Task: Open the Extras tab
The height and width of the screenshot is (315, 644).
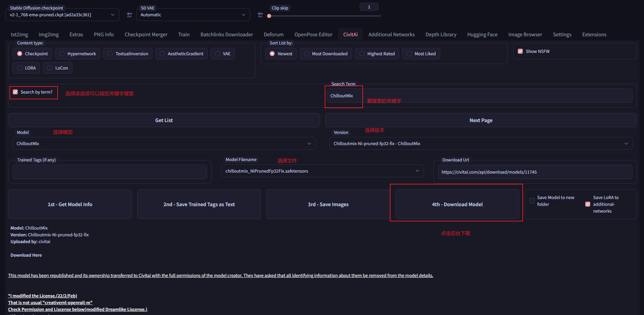Action: (x=76, y=35)
